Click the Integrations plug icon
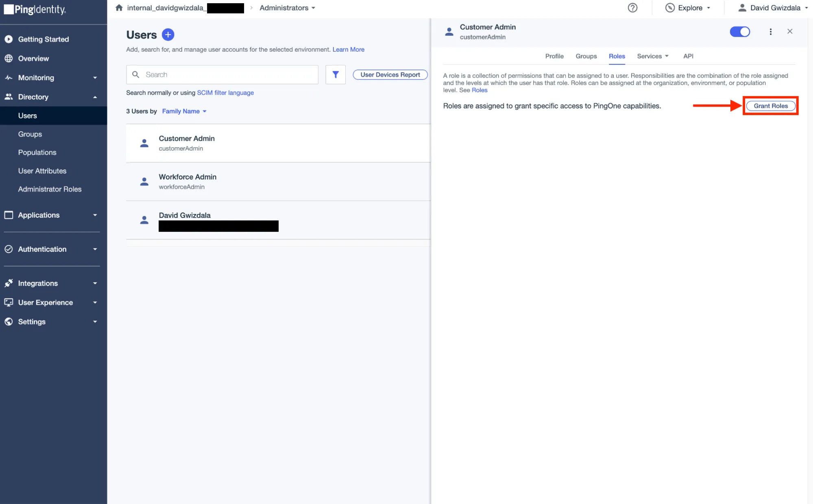Image resolution: width=813 pixels, height=504 pixels. [9, 283]
